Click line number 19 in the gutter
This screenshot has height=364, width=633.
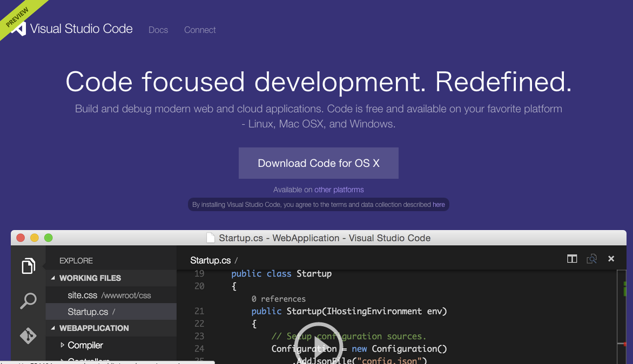coord(199,274)
